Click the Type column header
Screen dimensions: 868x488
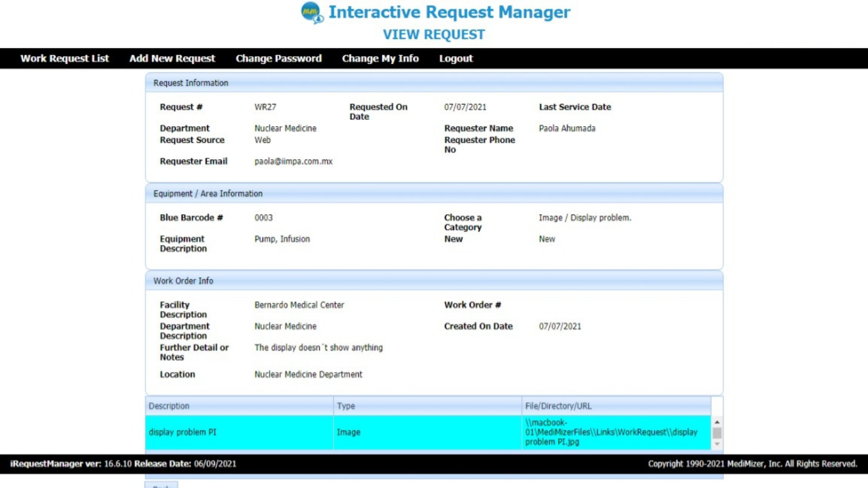tap(346, 406)
